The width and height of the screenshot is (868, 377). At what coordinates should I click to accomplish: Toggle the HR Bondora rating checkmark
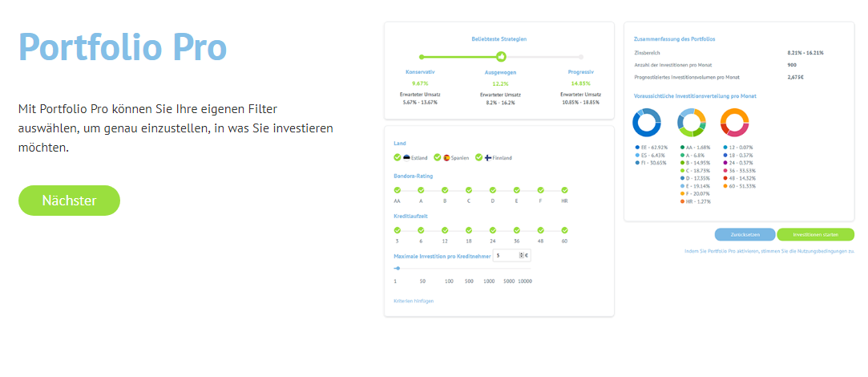coord(565,190)
